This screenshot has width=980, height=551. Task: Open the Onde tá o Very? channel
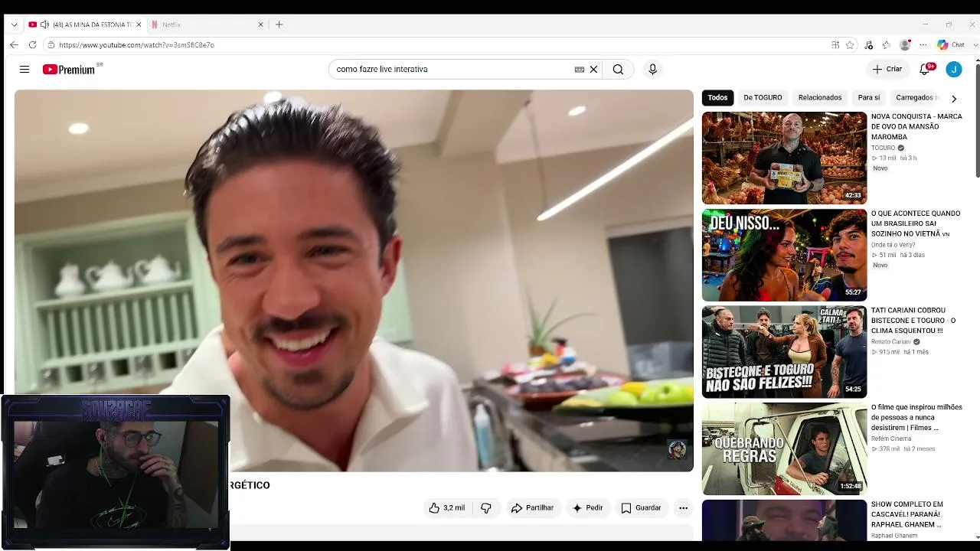click(893, 245)
